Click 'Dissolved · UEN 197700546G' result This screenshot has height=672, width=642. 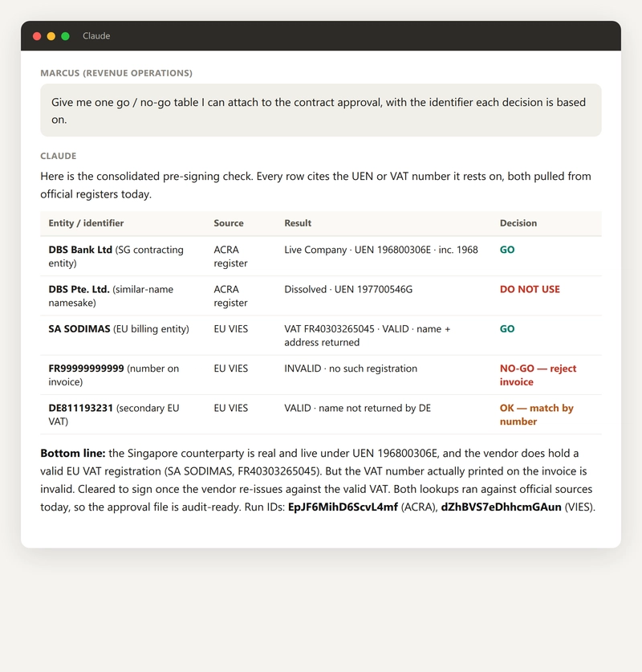coord(348,289)
